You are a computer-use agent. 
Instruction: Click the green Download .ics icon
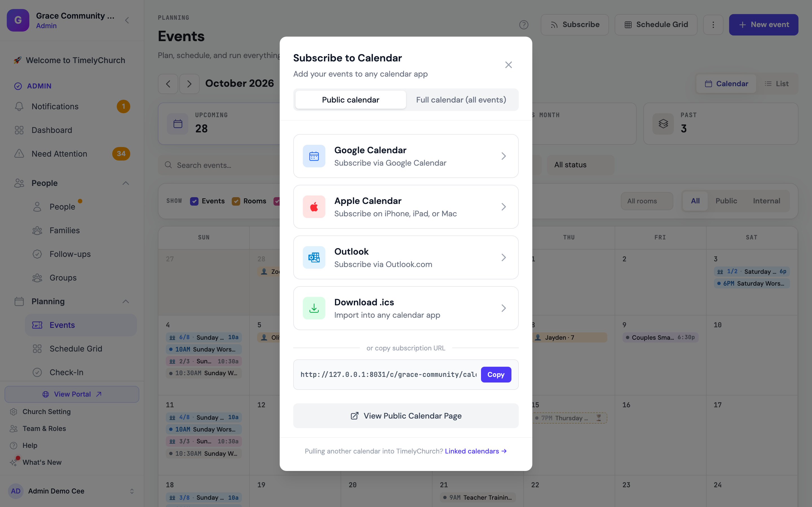coord(314,308)
